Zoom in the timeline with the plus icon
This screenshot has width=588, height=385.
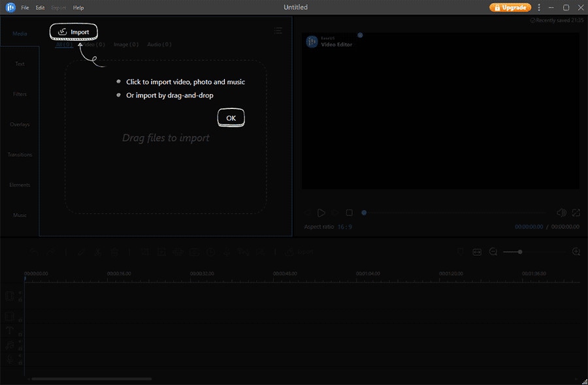click(x=576, y=252)
